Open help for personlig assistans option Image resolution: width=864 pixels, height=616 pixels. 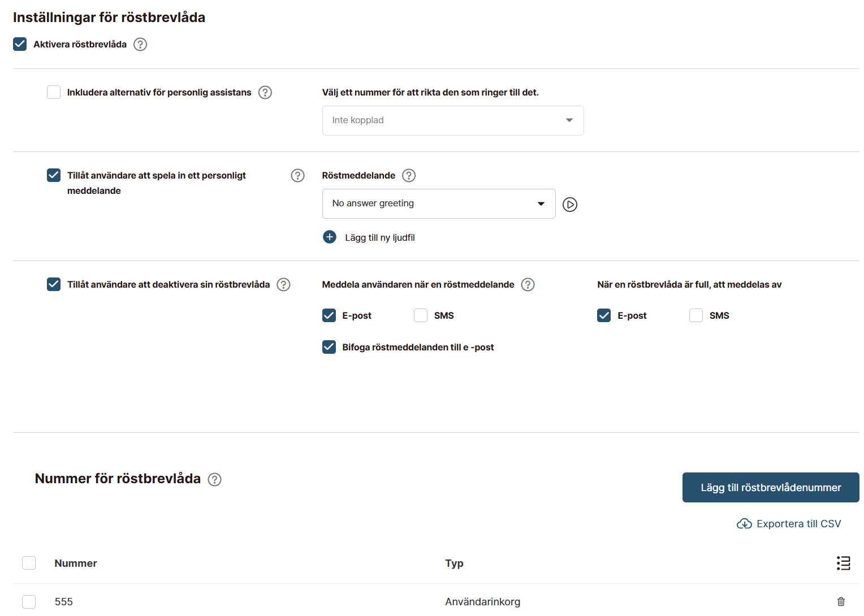pos(265,93)
